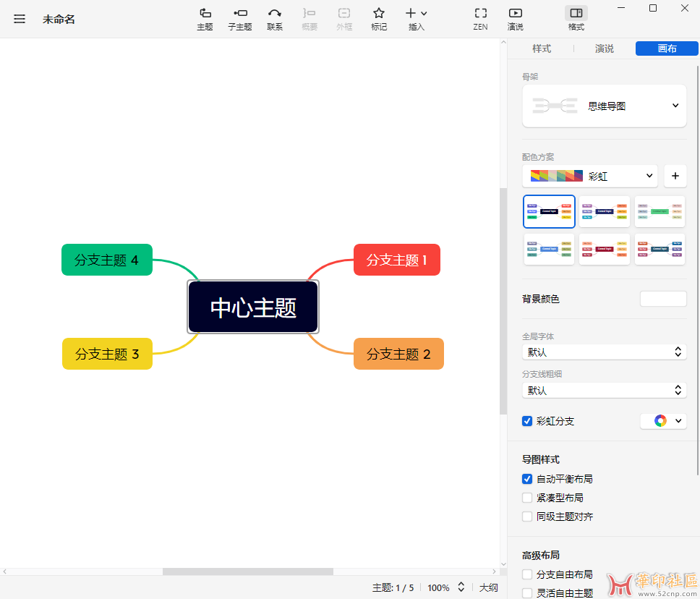Click the canvas scroll right arrow
This screenshot has height=599, width=700.
click(x=494, y=572)
